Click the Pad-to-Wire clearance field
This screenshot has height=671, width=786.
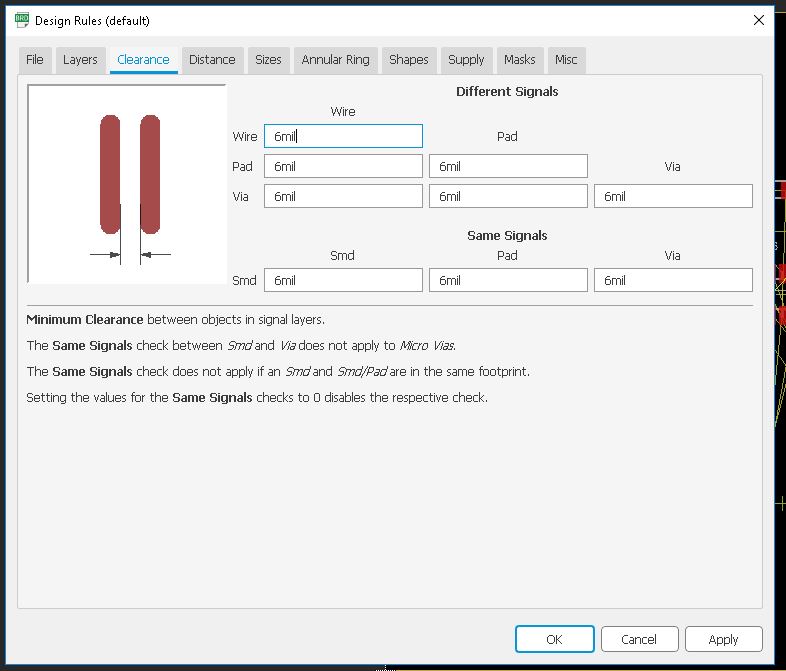(343, 166)
